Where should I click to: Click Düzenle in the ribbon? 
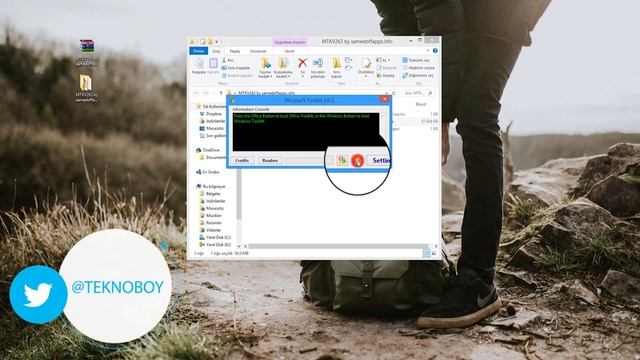coord(386,68)
